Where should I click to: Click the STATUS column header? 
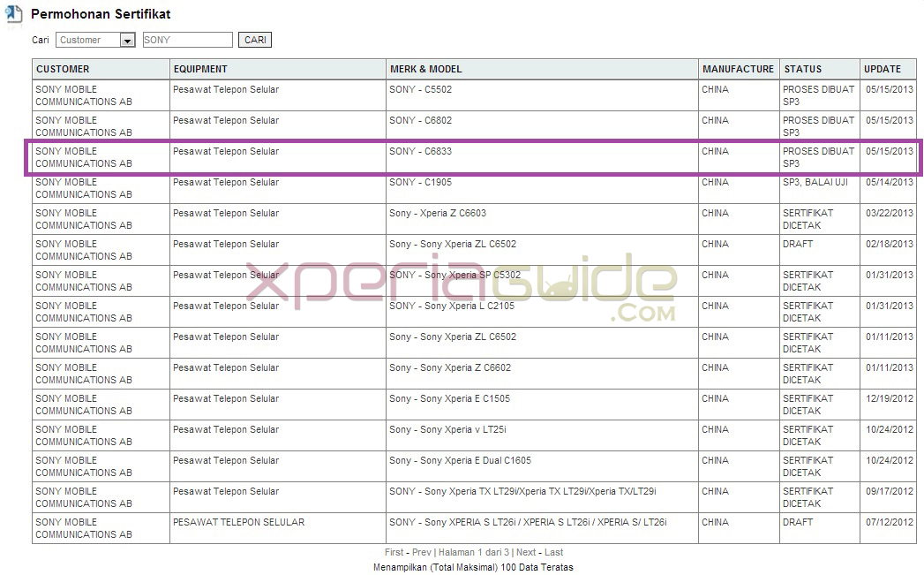point(819,69)
